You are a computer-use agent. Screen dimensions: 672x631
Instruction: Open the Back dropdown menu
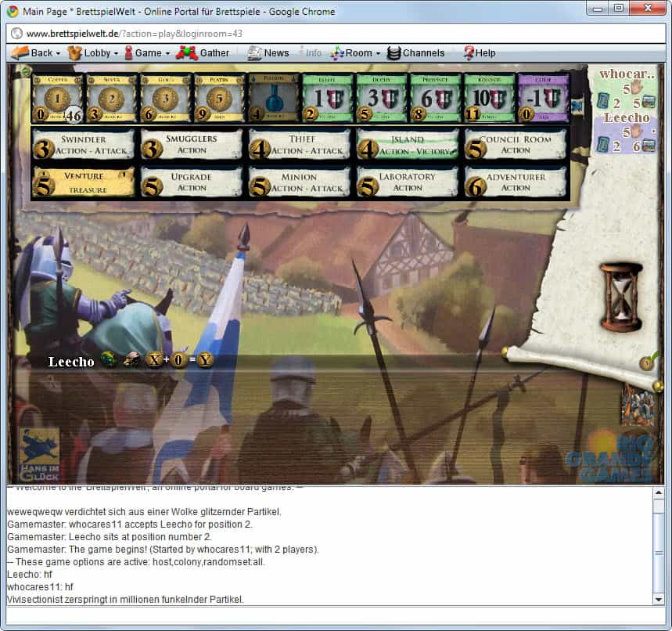(35, 52)
